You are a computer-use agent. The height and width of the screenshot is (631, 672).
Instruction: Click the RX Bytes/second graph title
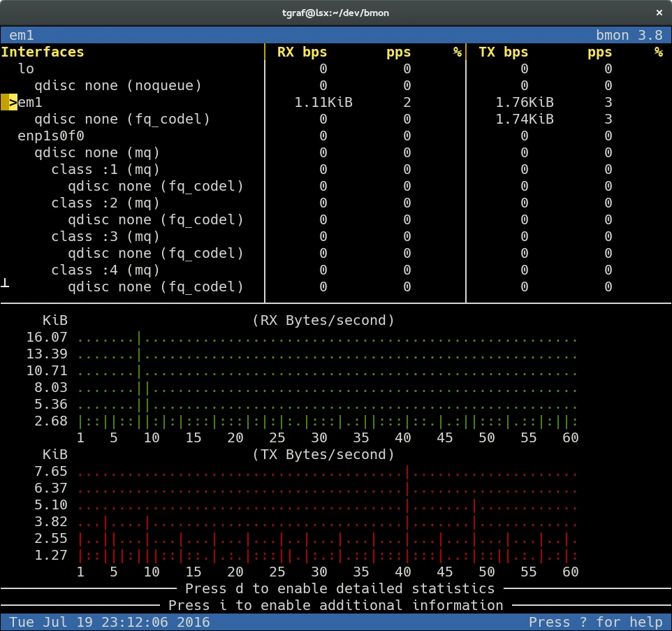[323, 320]
